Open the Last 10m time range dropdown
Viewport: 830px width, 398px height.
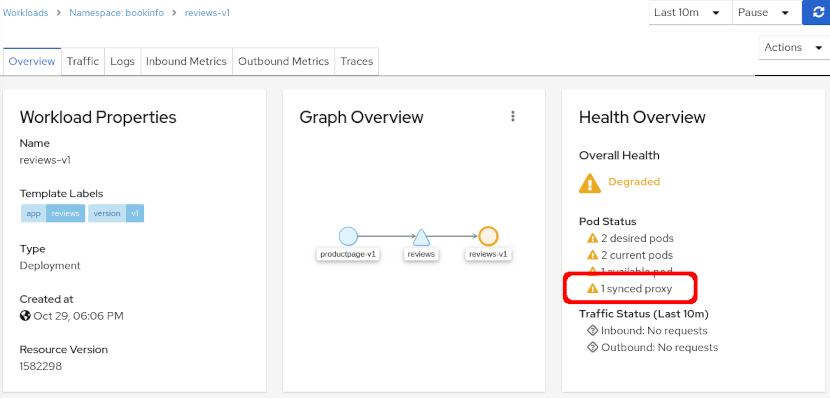(x=690, y=12)
